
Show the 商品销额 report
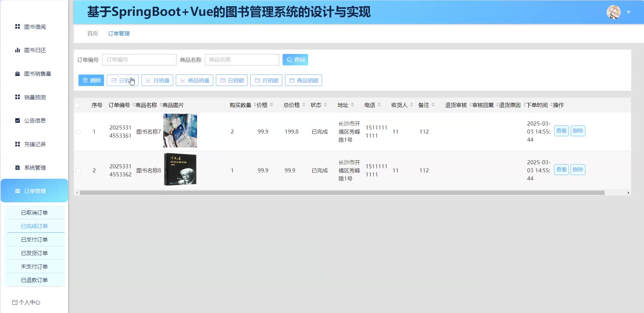pos(303,80)
